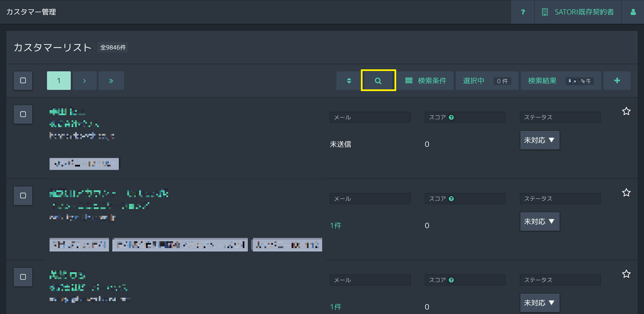
Task: Open the user account profile icon
Action: click(633, 12)
